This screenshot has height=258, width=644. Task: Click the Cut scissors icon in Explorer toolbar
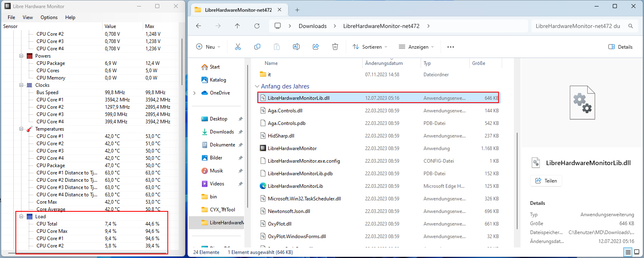(238, 47)
